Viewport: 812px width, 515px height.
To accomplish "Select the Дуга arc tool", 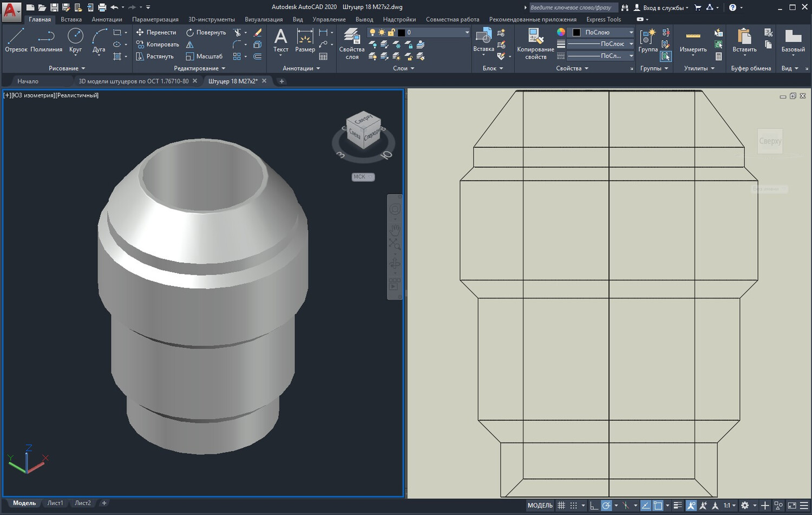I will click(x=99, y=41).
